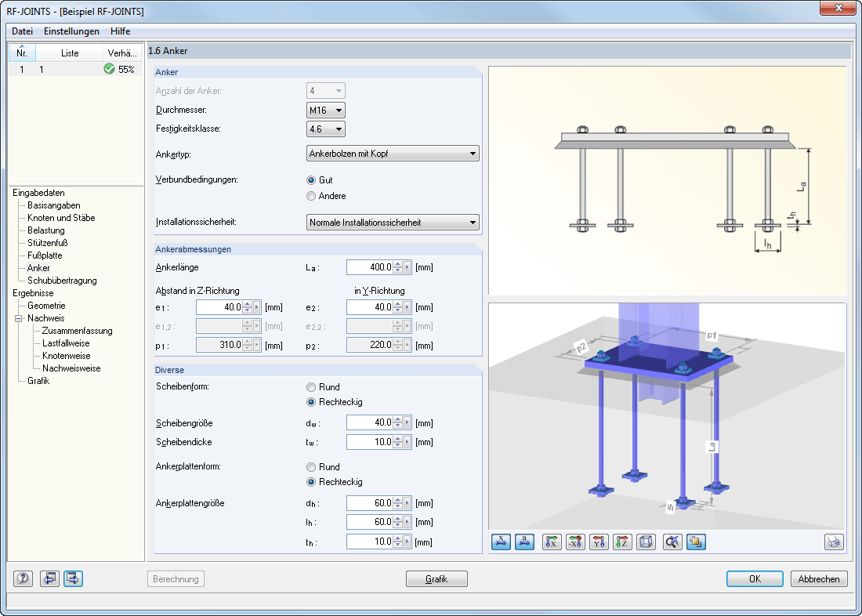Click the lh input field
Viewport: 862px width, 616px height.
370,522
